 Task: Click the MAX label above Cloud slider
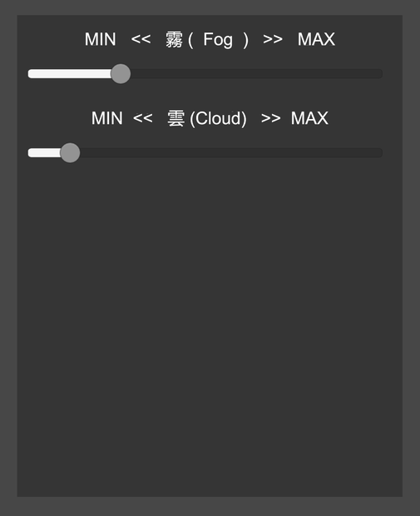pyautogui.click(x=309, y=118)
